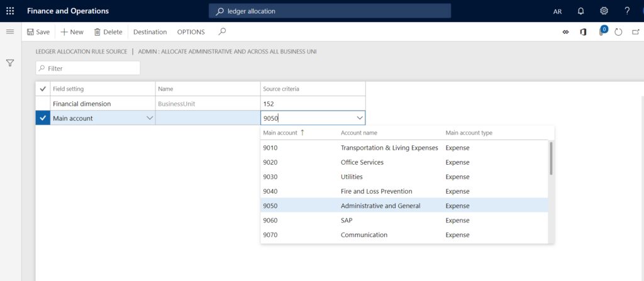644x281 pixels.
Task: Collapse the Source criteria 9050 dropdown arrow
Action: [360, 118]
